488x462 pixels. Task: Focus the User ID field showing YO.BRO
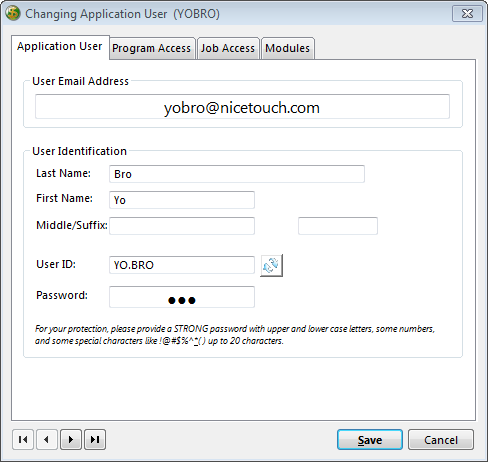coord(182,265)
